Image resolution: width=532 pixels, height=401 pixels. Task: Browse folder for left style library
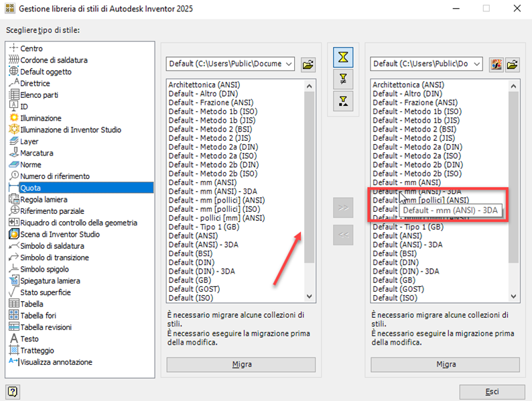[x=308, y=64]
